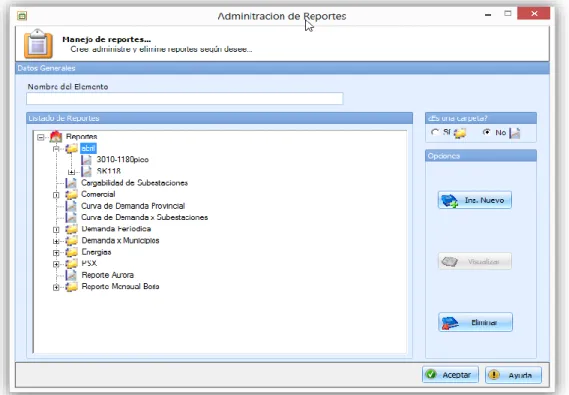Click the Reporte Aurora report icon
This screenshot has height=395, width=569.
pyautogui.click(x=71, y=275)
